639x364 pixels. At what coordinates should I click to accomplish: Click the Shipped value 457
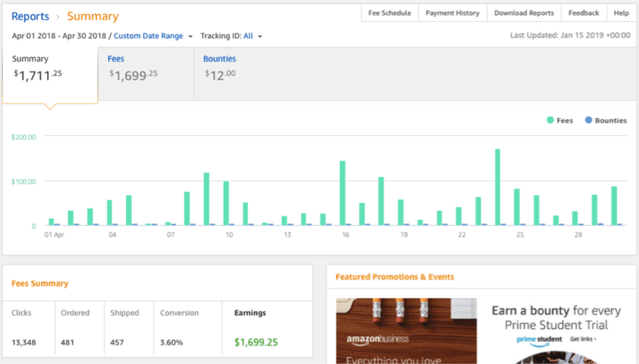117,343
